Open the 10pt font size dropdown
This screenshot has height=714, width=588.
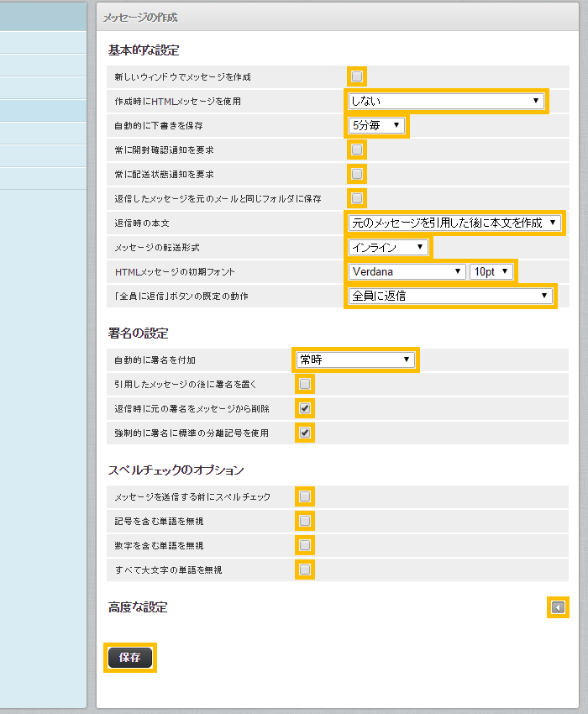pyautogui.click(x=491, y=271)
